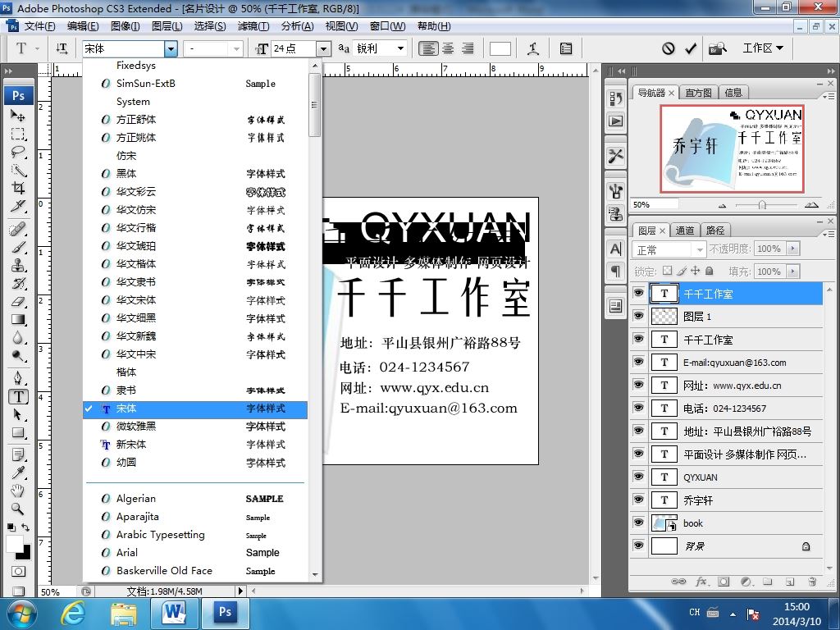The image size is (840, 630).
Task: Switch to the 直方图 tab
Action: (x=699, y=93)
